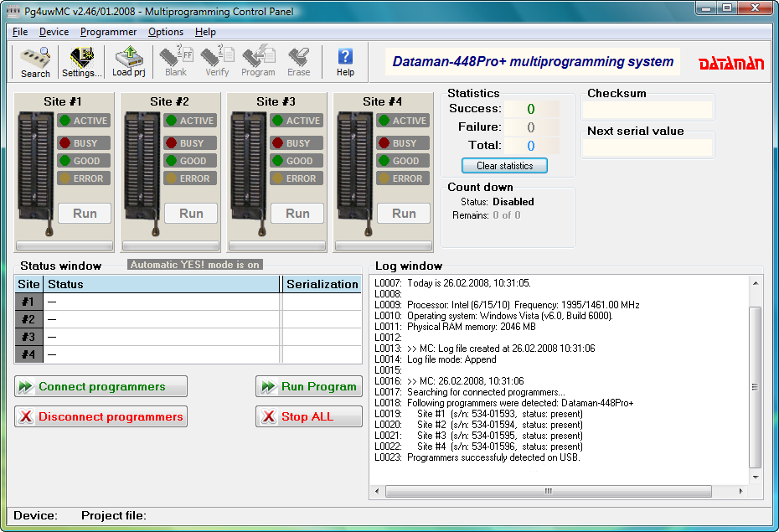Open the Device menu
Viewport: 779px width, 532px height.
pyautogui.click(x=54, y=31)
